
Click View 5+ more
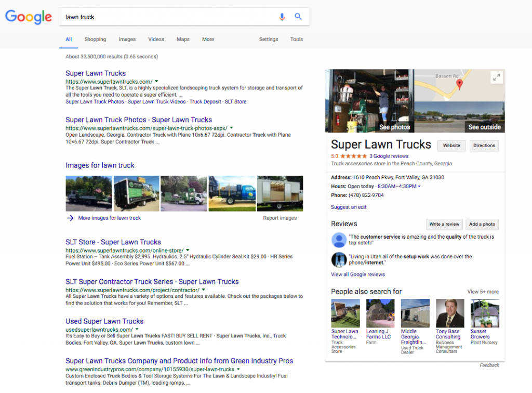(x=483, y=292)
